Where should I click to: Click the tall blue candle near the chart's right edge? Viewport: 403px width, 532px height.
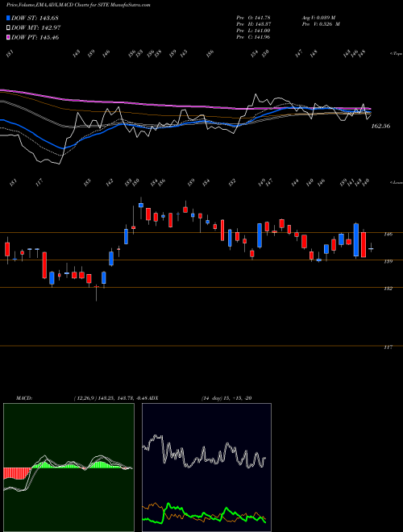coord(355,239)
